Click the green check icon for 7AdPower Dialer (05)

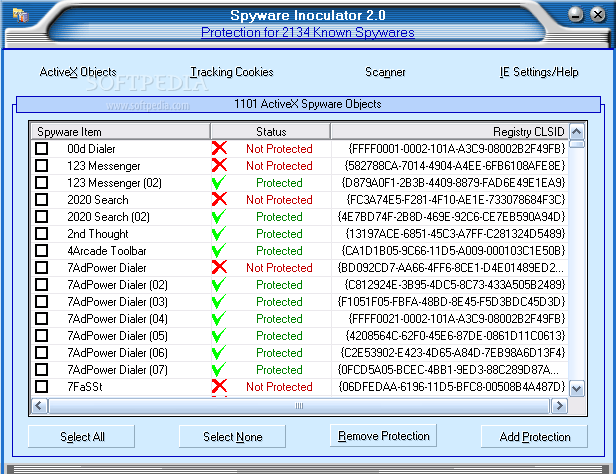[x=219, y=335]
